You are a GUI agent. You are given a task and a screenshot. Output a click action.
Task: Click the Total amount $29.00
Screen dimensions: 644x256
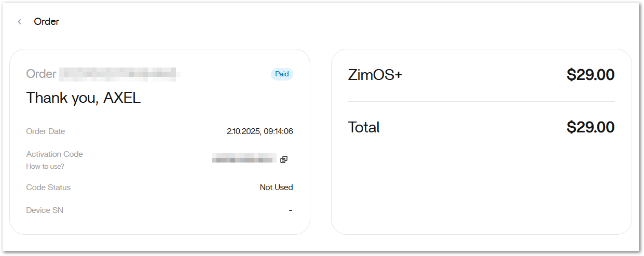coord(590,127)
